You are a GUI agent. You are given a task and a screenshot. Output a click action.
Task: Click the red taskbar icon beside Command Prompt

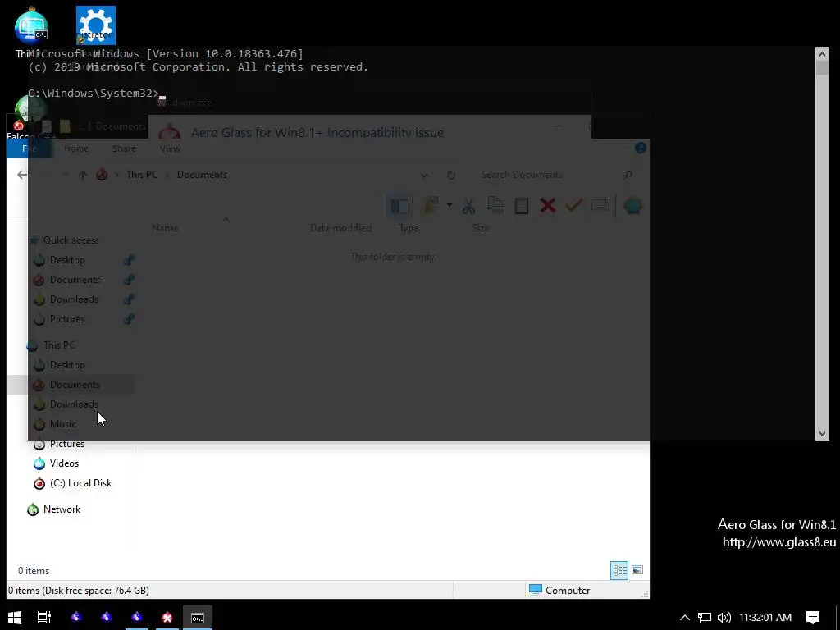coord(167,618)
